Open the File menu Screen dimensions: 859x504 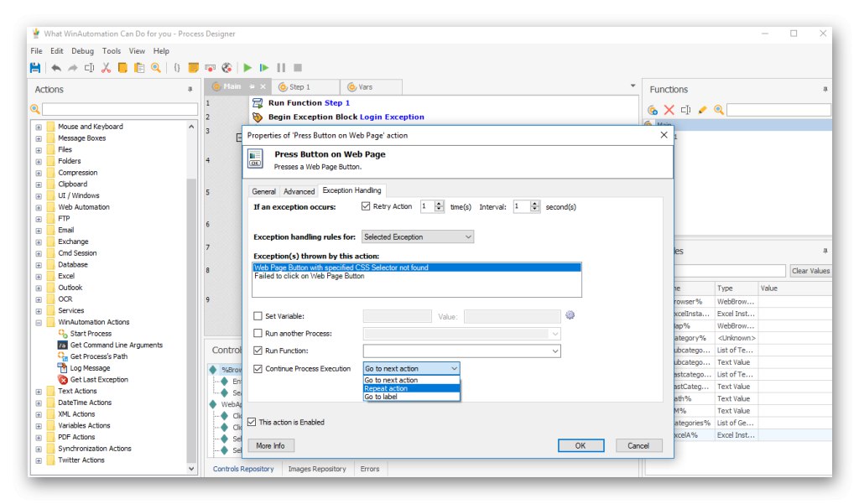36,51
